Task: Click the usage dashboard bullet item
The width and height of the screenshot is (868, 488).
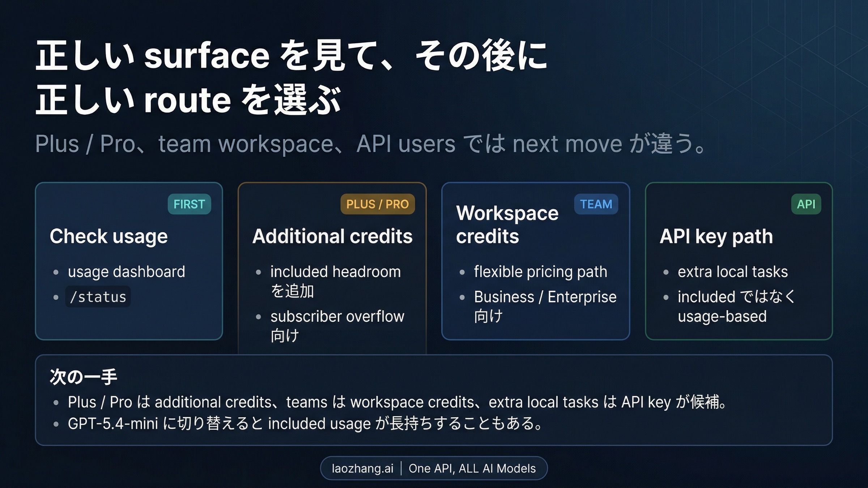Action: (127, 271)
